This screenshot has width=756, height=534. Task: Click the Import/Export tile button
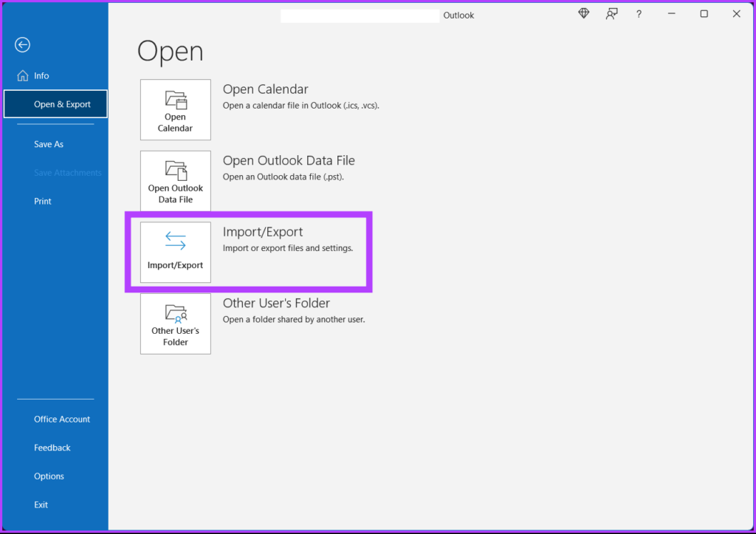[176, 253]
